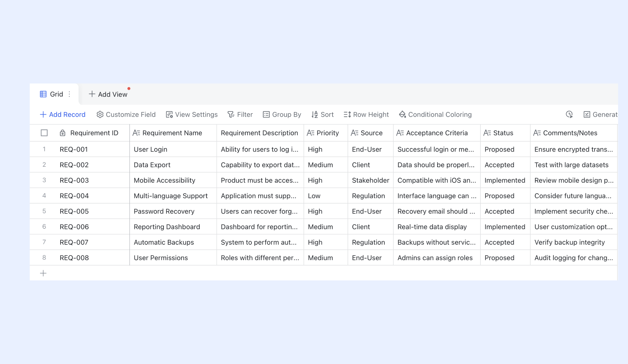The height and width of the screenshot is (364, 628).
Task: Select the Data Export cell
Action: pyautogui.click(x=173, y=165)
